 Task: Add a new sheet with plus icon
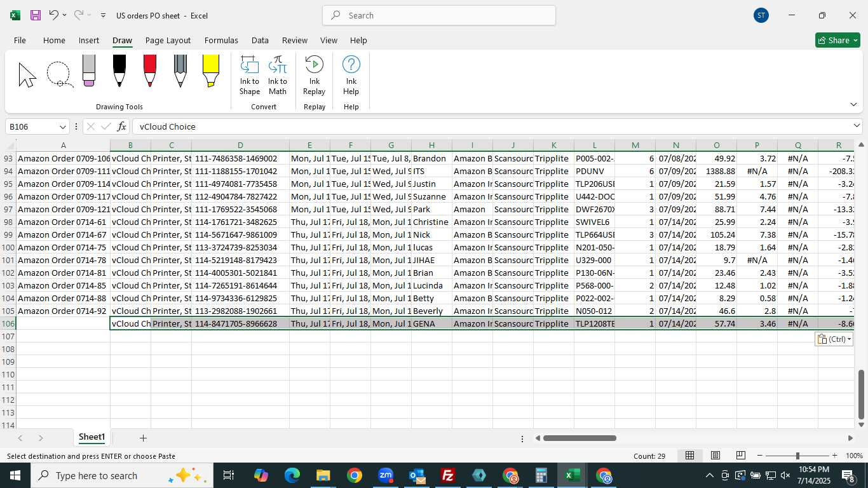tap(143, 438)
